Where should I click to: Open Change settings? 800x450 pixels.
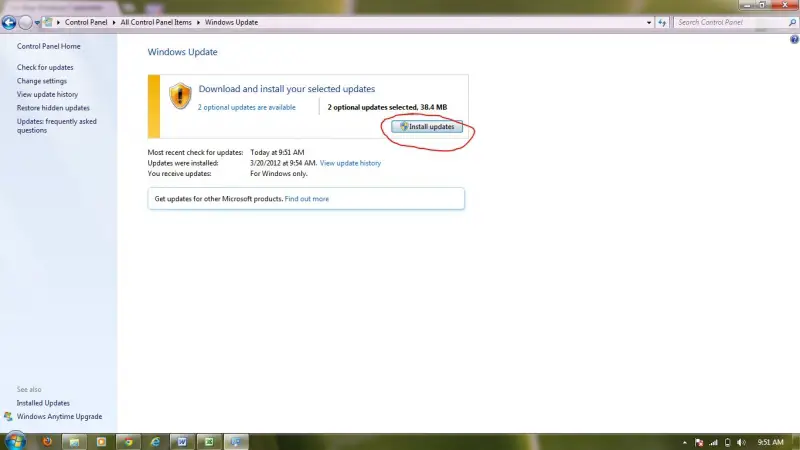tap(42, 81)
